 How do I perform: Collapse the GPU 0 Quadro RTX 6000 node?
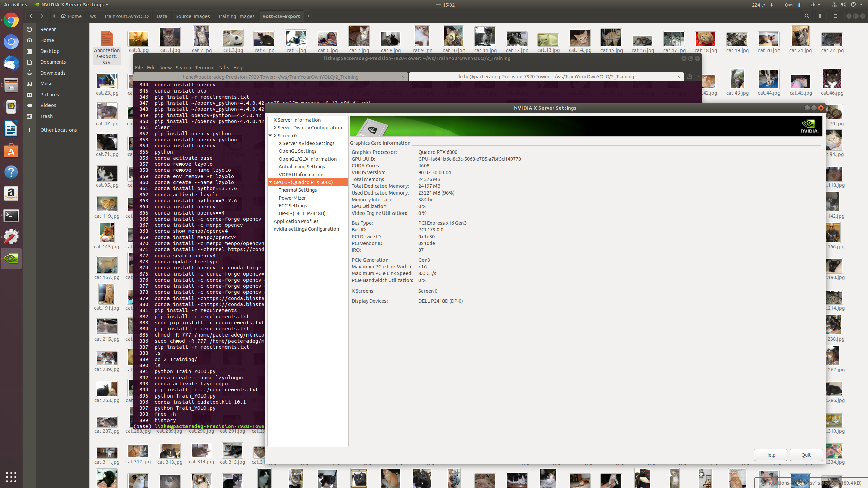pos(270,182)
